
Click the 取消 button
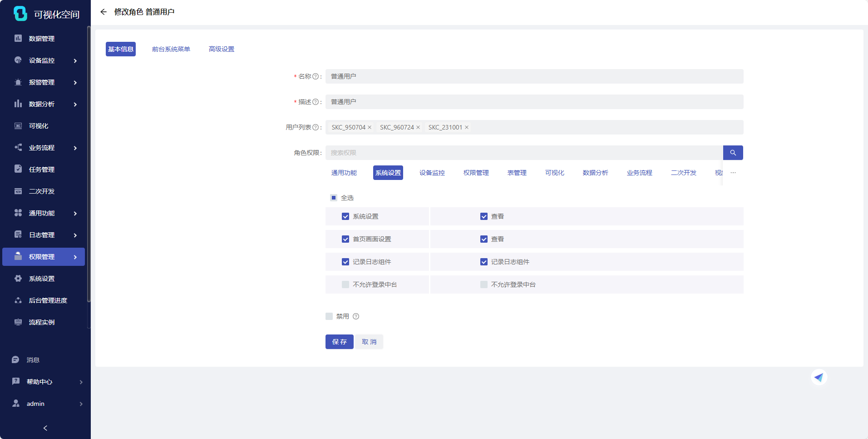click(x=369, y=342)
